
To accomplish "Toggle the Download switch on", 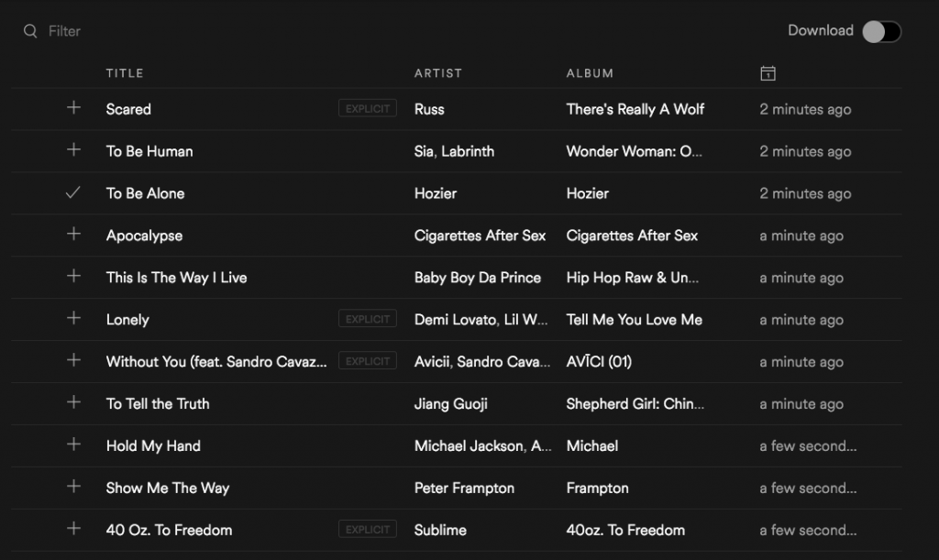I will point(881,32).
